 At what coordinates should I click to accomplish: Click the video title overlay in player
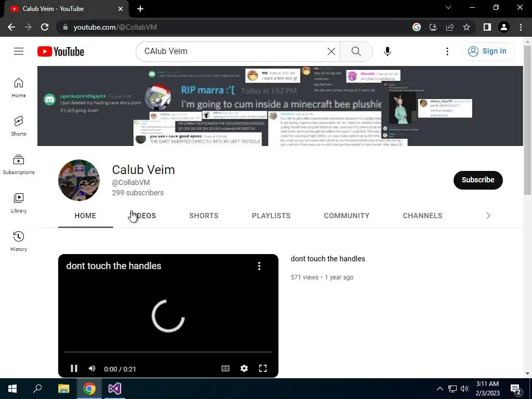pyautogui.click(x=114, y=265)
